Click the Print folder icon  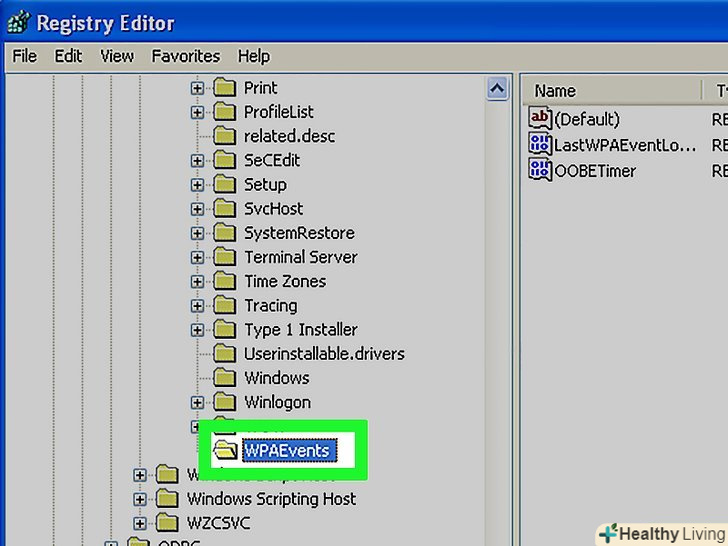(225, 87)
